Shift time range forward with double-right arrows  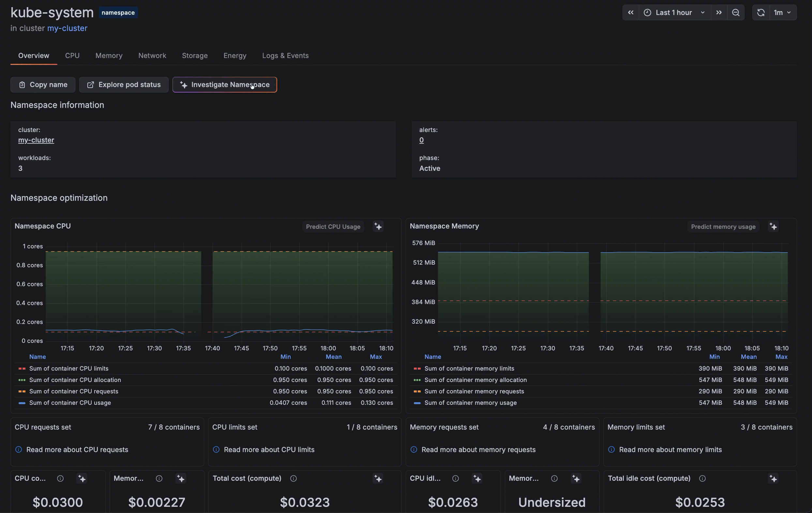coord(719,12)
